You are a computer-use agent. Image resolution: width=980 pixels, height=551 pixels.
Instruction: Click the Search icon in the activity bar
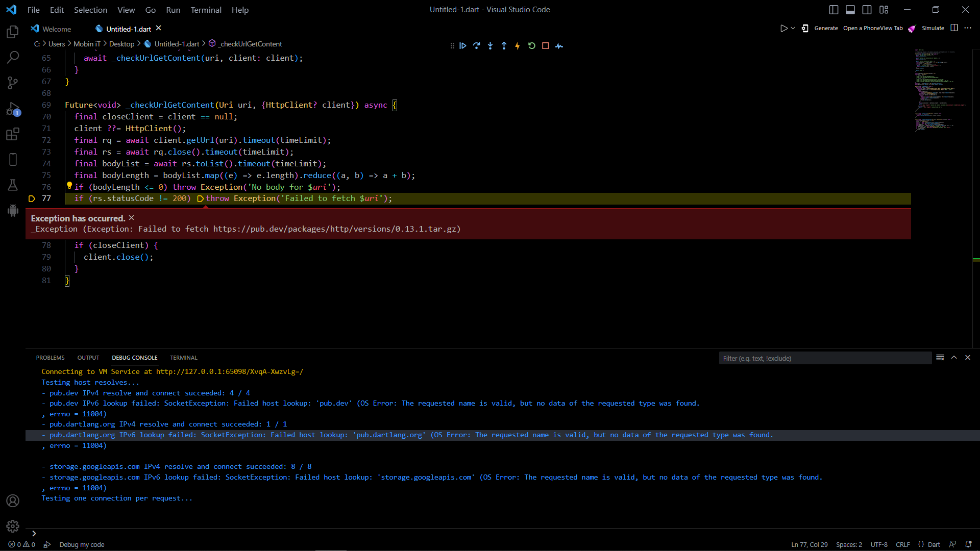[x=12, y=57]
